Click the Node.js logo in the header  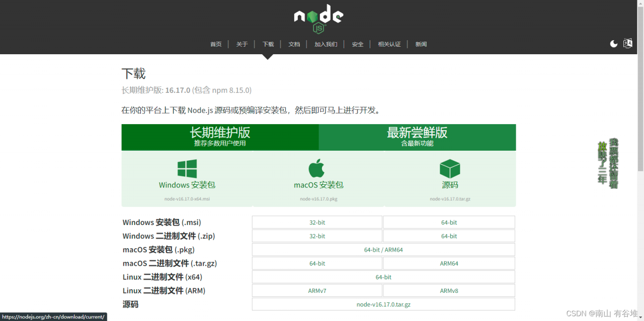coord(318,20)
